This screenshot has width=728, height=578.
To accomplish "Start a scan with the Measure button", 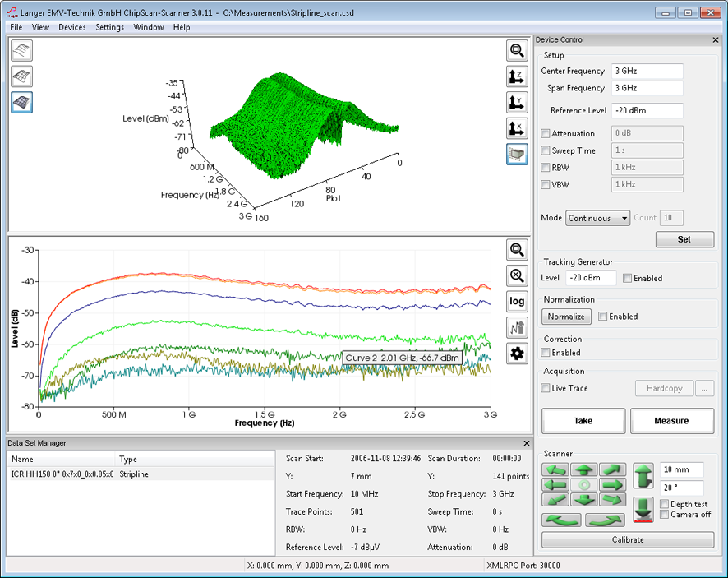I will (672, 420).
